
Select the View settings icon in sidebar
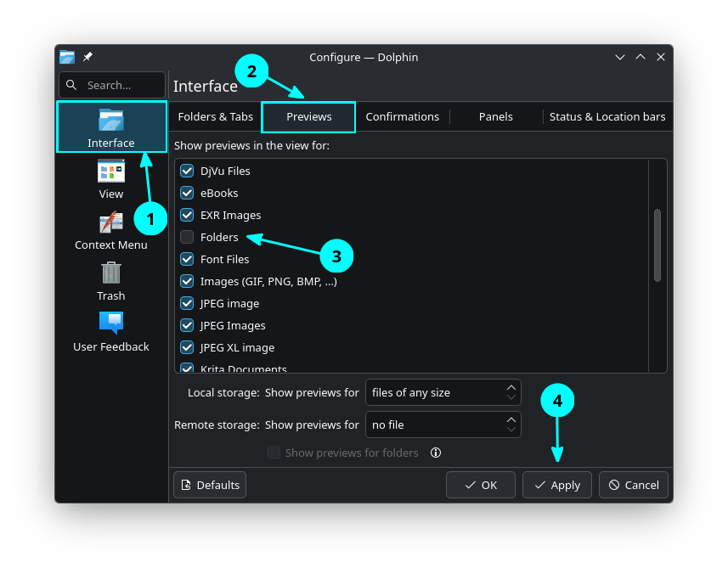110,170
